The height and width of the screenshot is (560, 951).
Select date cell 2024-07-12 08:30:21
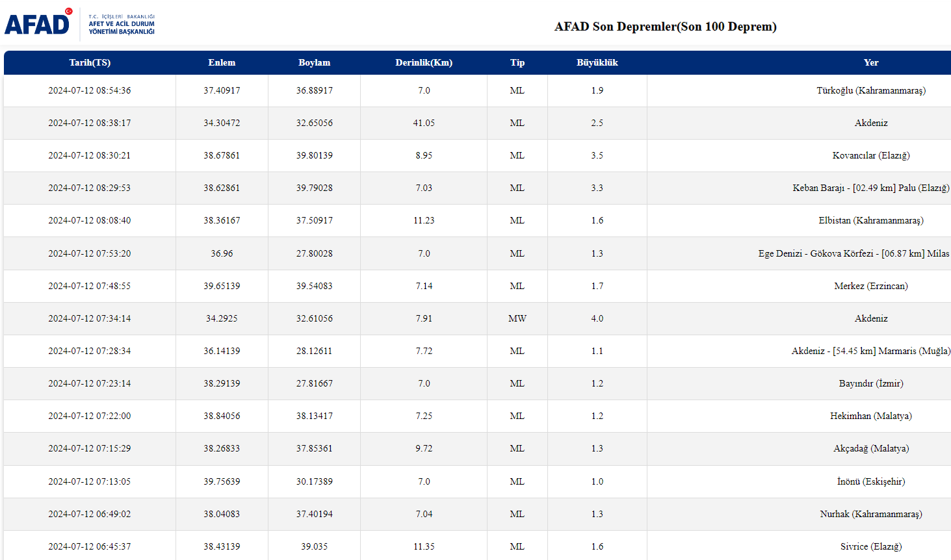(90, 155)
